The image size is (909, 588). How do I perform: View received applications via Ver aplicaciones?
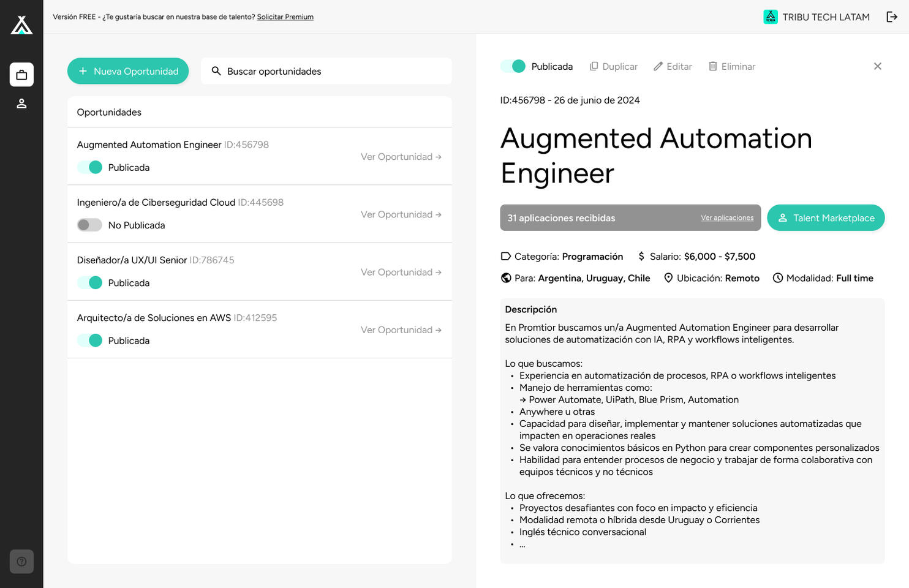pyautogui.click(x=727, y=218)
